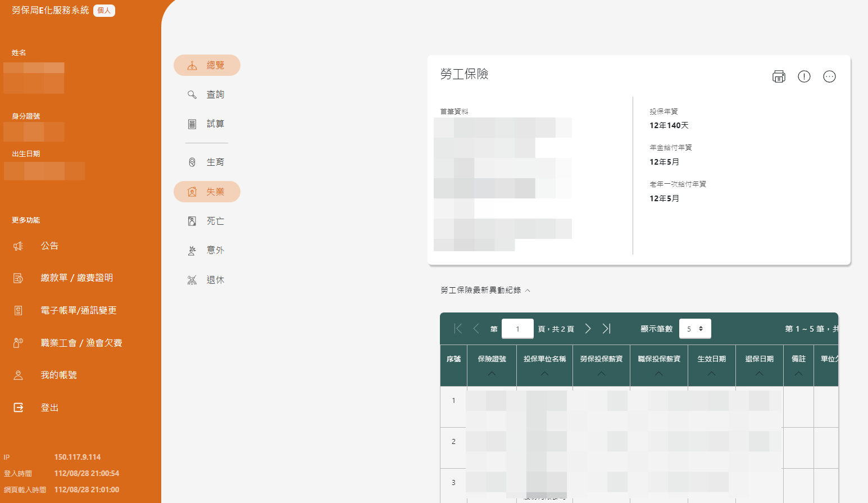Click the page number input field

[x=517, y=329]
